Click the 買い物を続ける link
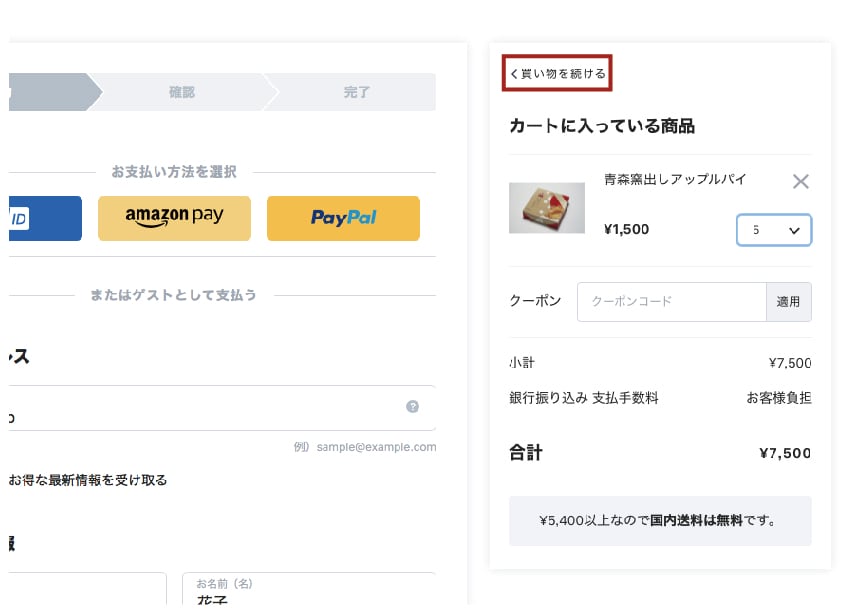This screenshot has height=613, width=868. click(x=557, y=73)
